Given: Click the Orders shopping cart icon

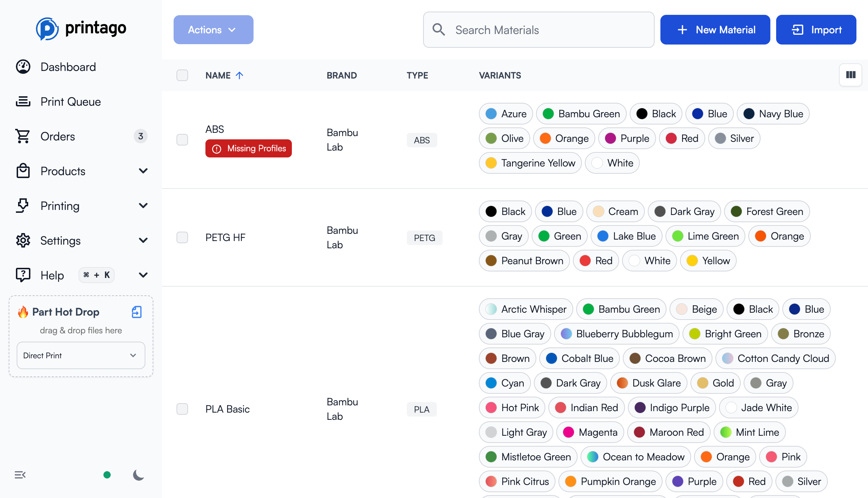Looking at the screenshot, I should 23,136.
